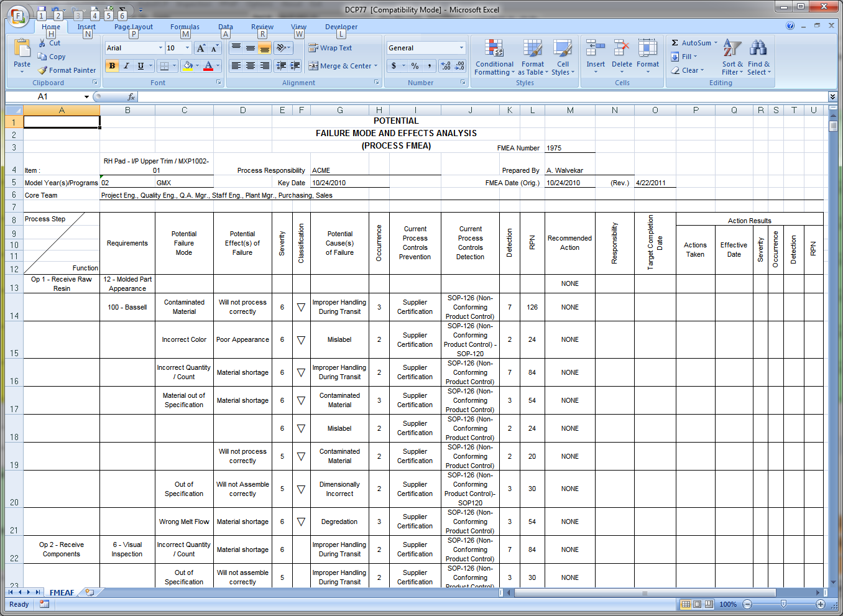Toggle Italic formatting button
The image size is (843, 616).
126,66
